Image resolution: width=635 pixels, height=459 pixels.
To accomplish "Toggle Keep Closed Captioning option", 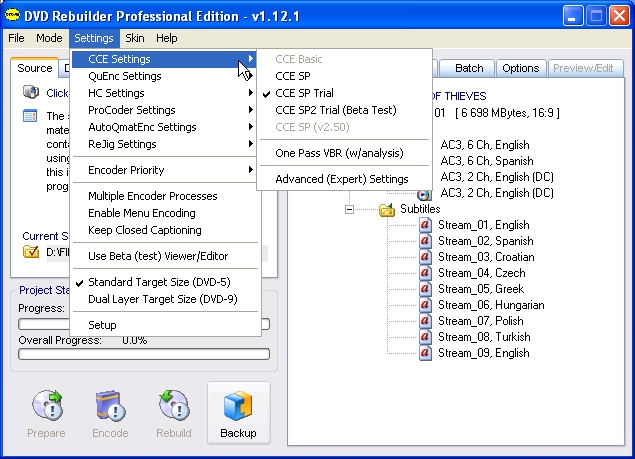I will (165, 230).
